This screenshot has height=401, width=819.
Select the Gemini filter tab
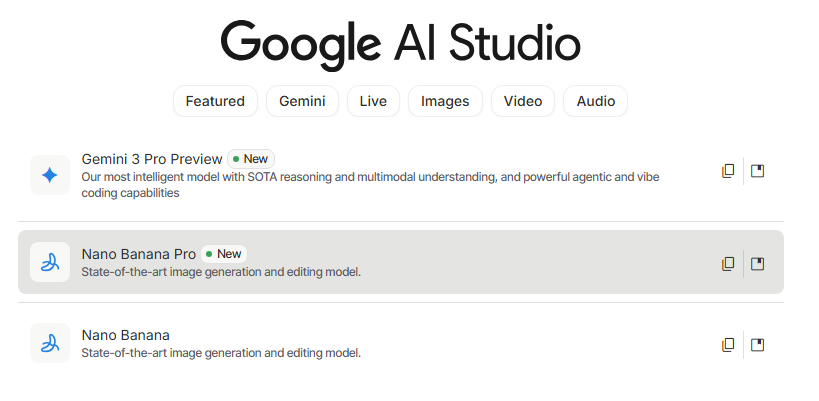[x=302, y=101]
